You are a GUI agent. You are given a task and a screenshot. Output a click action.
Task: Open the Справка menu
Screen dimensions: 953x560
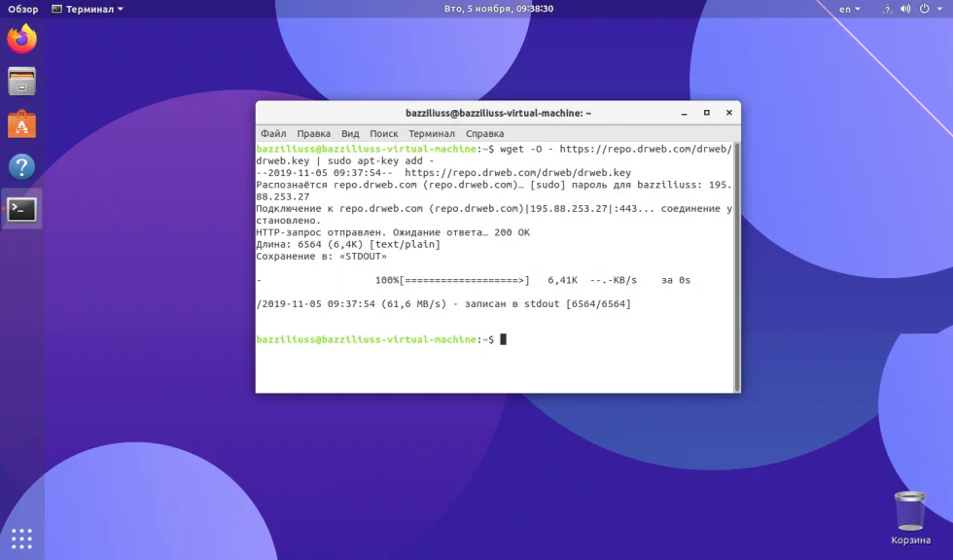pyautogui.click(x=484, y=133)
